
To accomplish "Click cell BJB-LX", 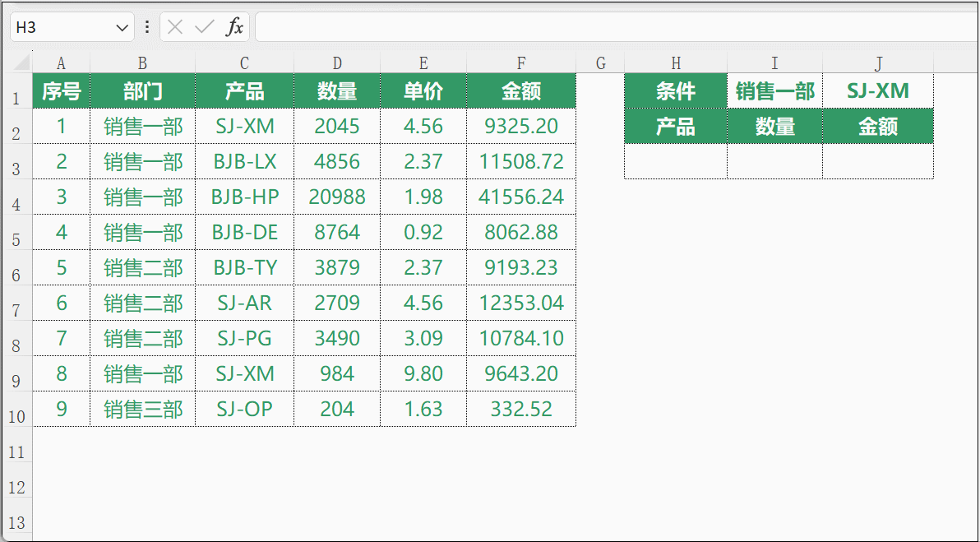I will click(244, 162).
